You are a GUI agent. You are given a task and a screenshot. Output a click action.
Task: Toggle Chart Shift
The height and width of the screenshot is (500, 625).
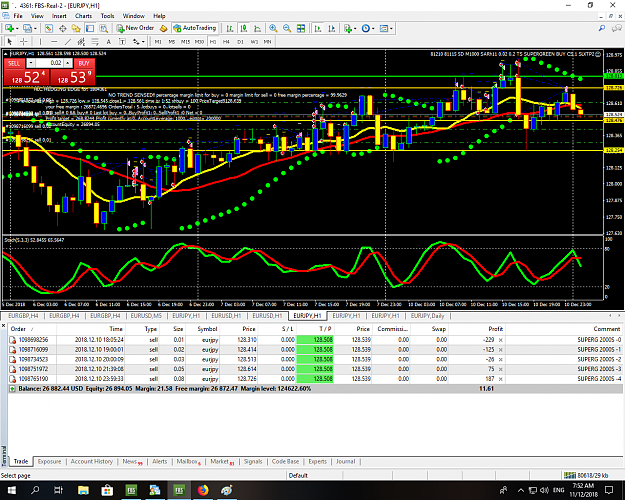332,28
